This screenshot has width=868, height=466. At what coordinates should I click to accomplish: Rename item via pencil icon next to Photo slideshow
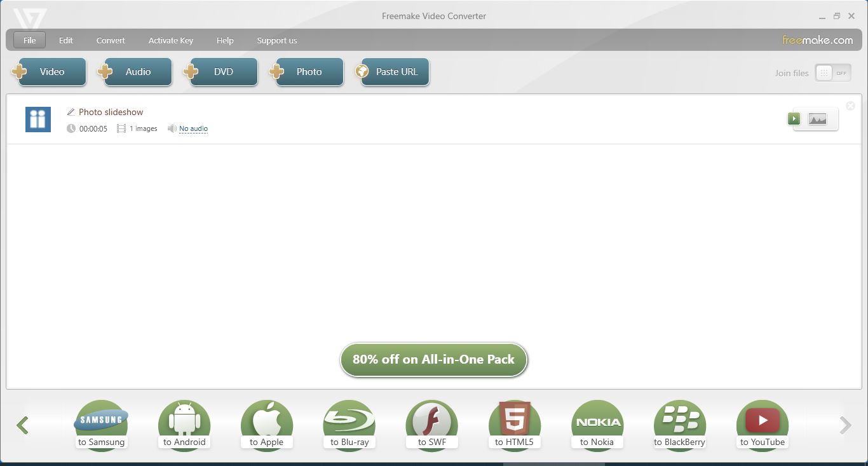[x=71, y=112]
